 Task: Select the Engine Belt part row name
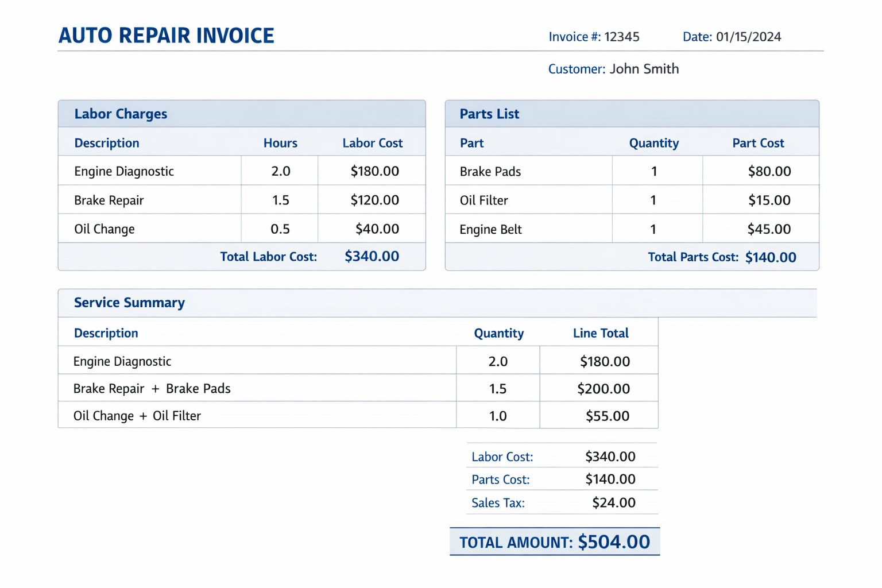pyautogui.click(x=490, y=230)
